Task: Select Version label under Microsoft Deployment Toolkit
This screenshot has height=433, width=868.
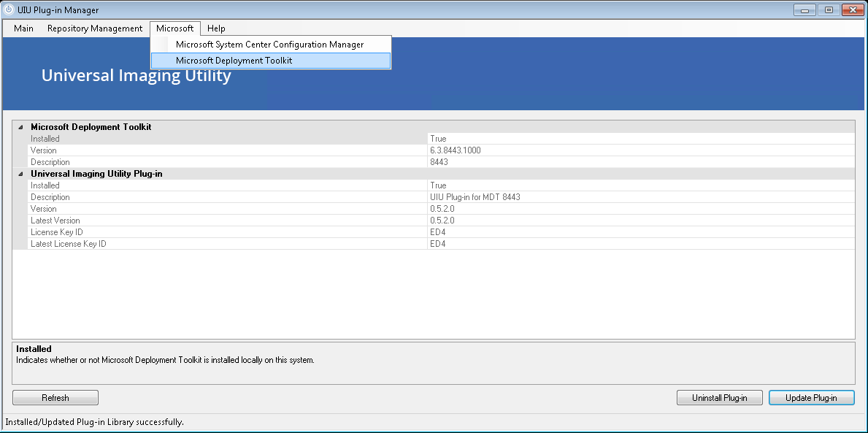Action: click(44, 150)
